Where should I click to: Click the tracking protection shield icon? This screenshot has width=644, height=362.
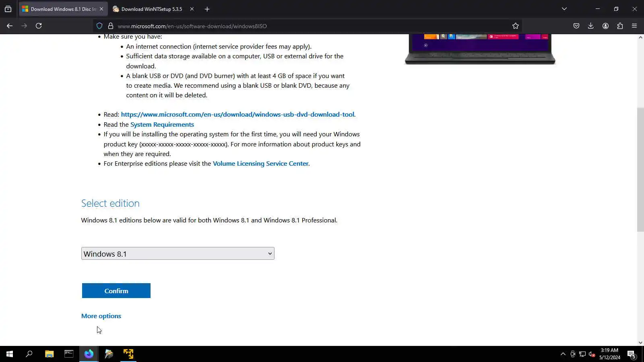pyautogui.click(x=99, y=26)
